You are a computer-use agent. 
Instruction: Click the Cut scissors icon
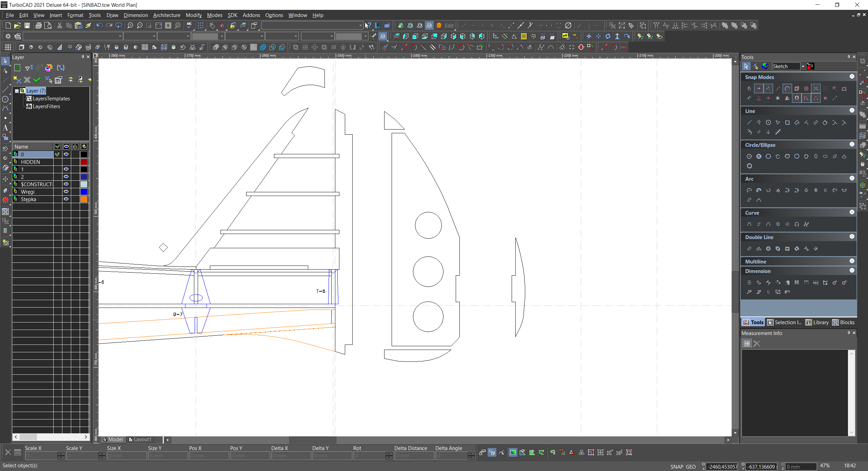pyautogui.click(x=60, y=25)
